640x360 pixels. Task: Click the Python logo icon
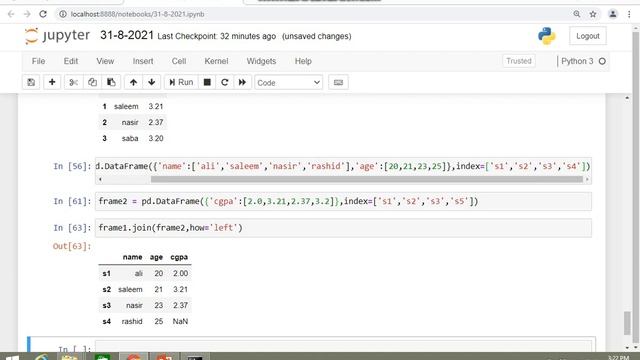coord(547,36)
